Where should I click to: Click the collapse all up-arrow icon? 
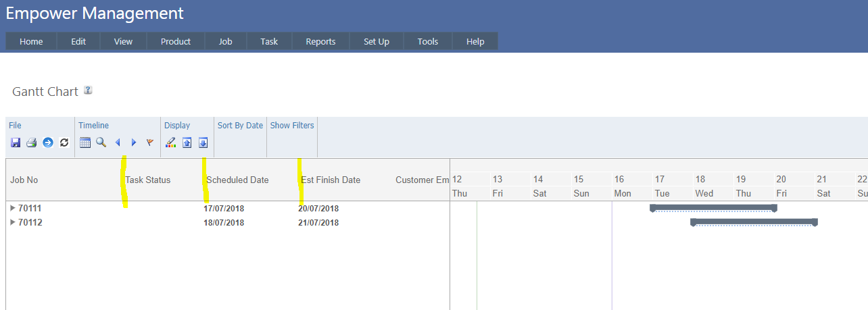pos(187,143)
